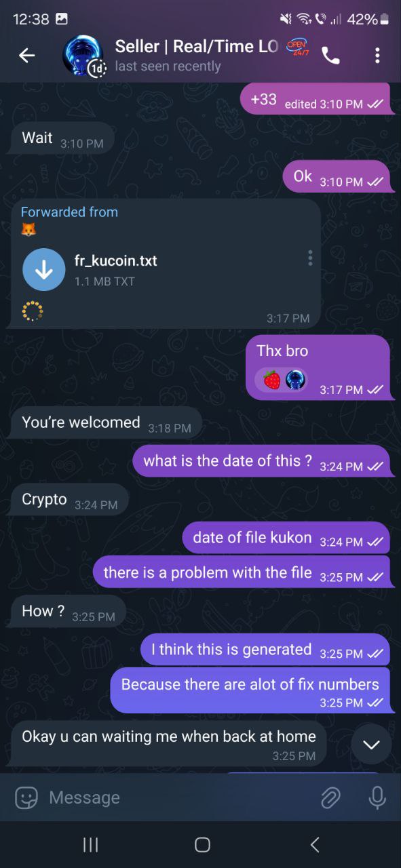The width and height of the screenshot is (401, 868).
Task: Start a voice call with phone icon
Action: click(x=330, y=56)
